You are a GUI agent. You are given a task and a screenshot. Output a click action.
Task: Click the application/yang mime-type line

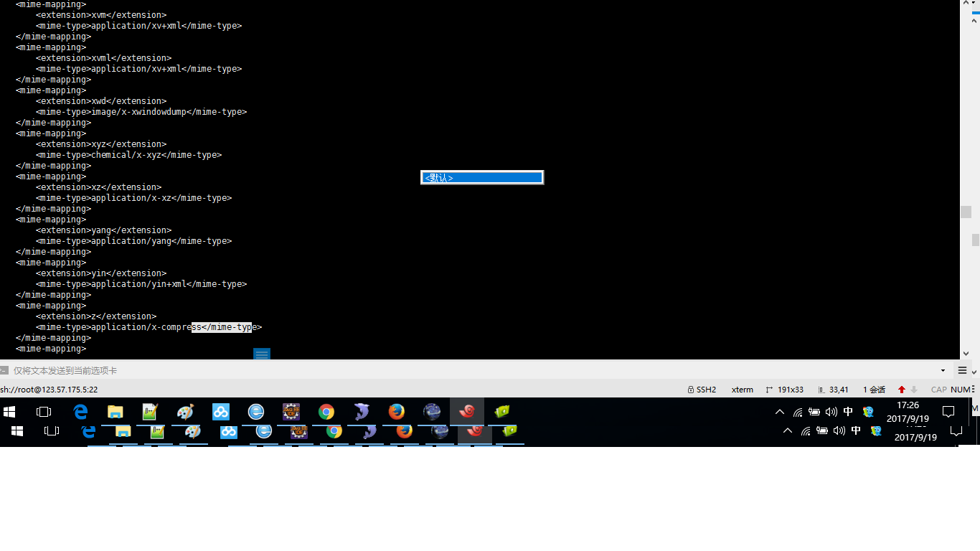(x=134, y=241)
